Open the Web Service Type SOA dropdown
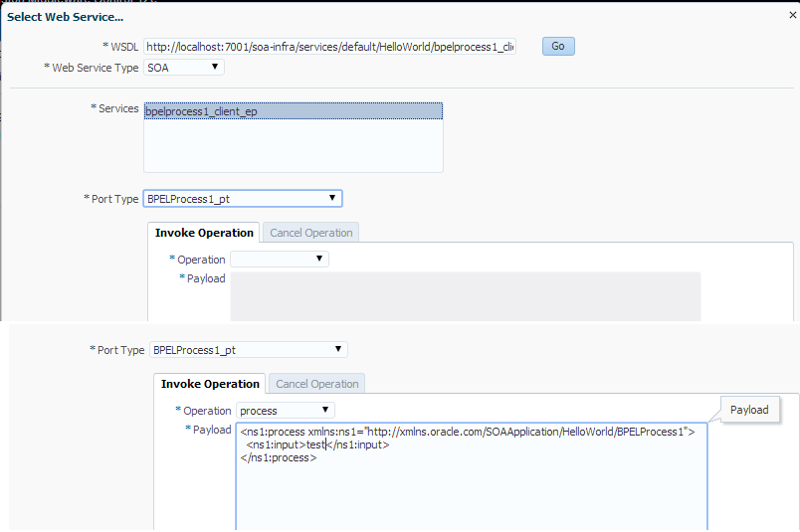 click(184, 68)
